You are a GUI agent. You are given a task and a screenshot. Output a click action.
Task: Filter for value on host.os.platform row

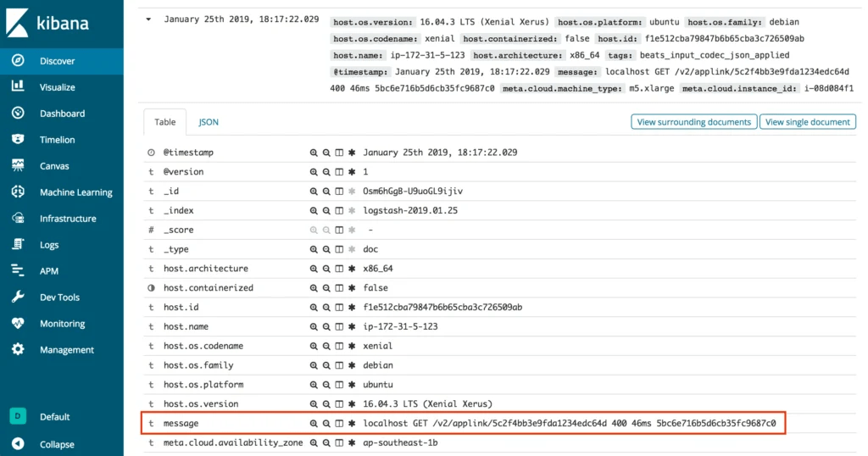314,385
